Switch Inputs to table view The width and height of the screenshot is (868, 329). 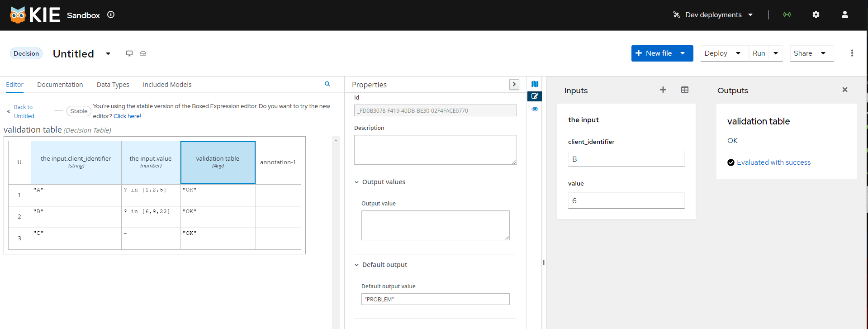685,90
